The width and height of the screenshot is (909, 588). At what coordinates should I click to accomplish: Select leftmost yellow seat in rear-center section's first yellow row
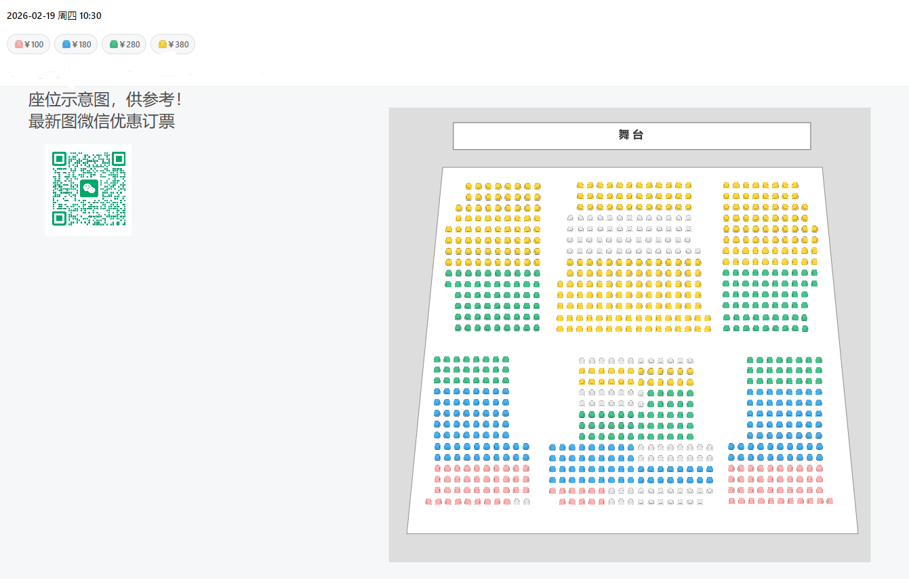pos(582,371)
